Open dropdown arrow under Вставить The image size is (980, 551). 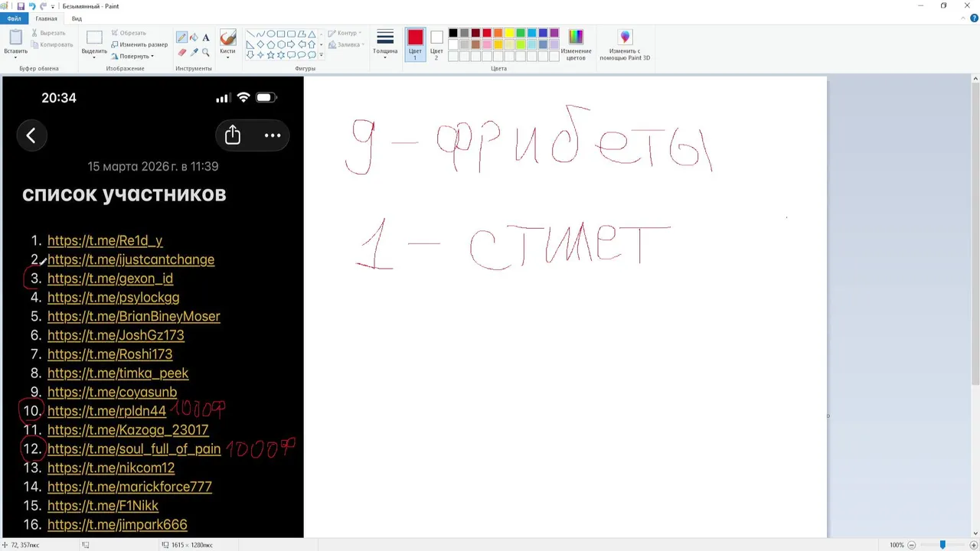(15, 57)
